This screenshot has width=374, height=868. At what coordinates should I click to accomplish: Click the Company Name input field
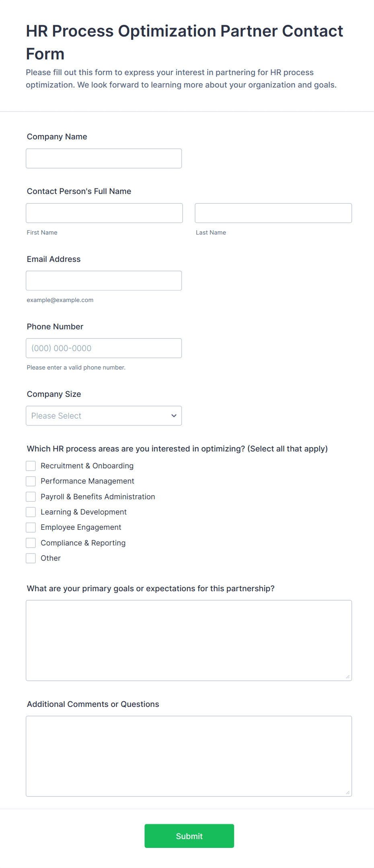tap(103, 158)
